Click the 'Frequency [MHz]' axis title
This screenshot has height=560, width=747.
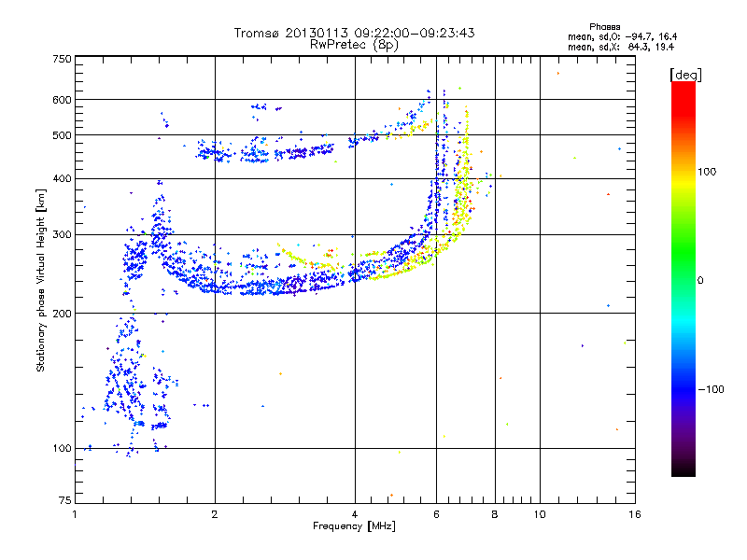pyautogui.click(x=354, y=526)
